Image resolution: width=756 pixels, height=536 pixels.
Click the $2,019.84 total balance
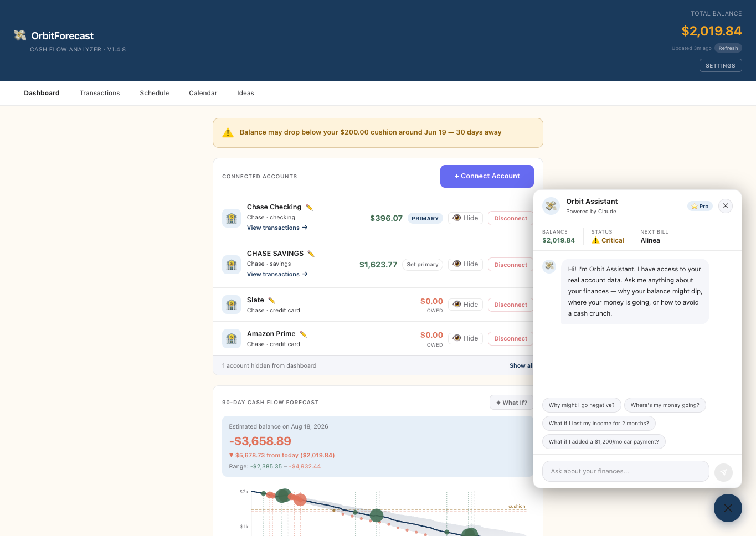pos(711,31)
